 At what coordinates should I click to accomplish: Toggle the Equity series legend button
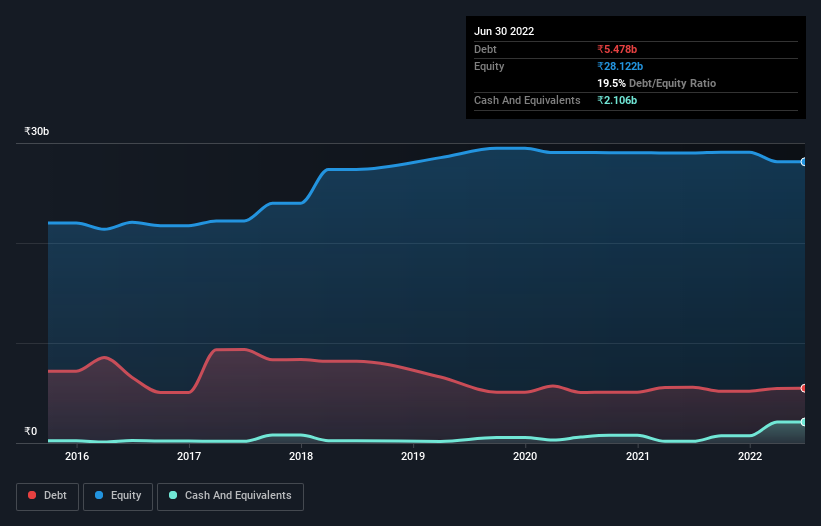point(118,496)
